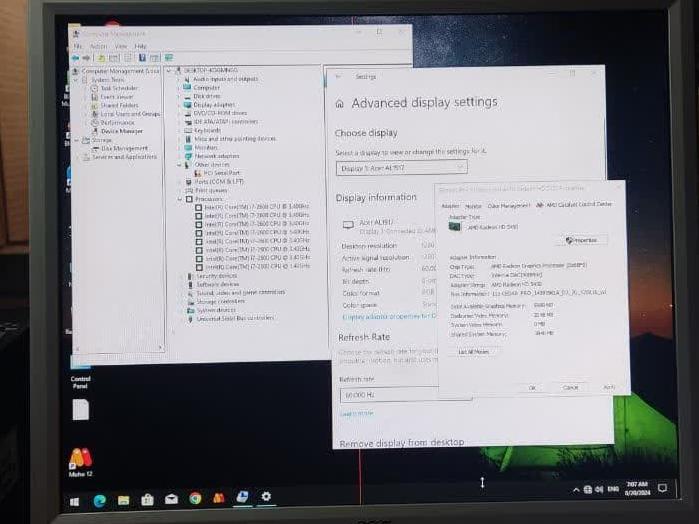Select Event Viewer in the console tree
This screenshot has height=524, width=699.
pyautogui.click(x=117, y=97)
